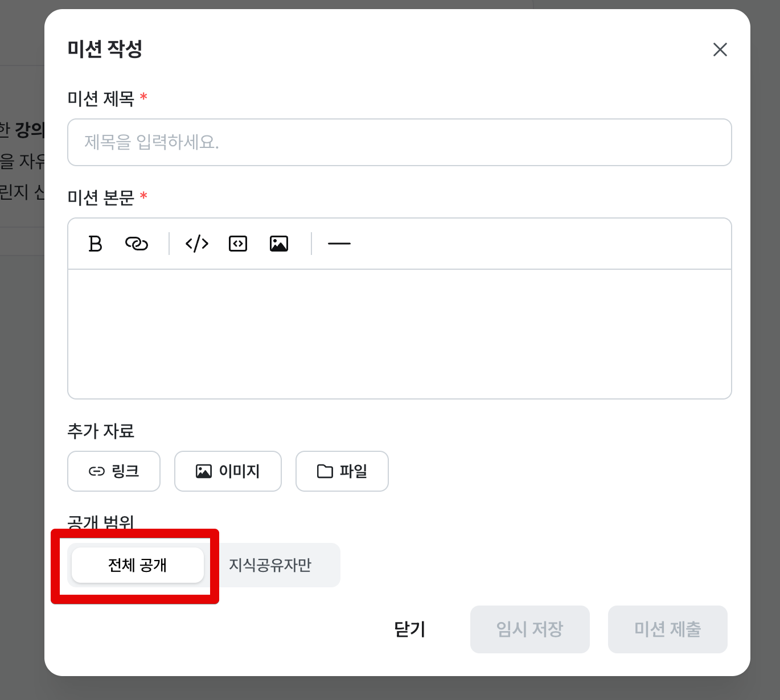Add a 파일 attachment
Screen dimensions: 780x700
coord(342,471)
